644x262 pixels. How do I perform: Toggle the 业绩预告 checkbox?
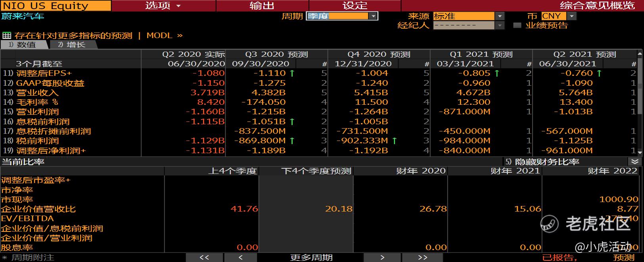[517, 25]
